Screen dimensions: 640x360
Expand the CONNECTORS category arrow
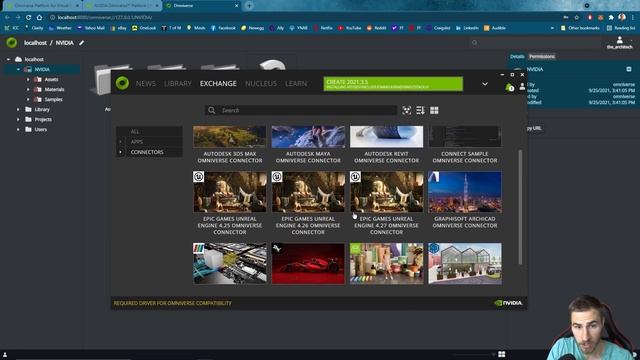pos(120,152)
